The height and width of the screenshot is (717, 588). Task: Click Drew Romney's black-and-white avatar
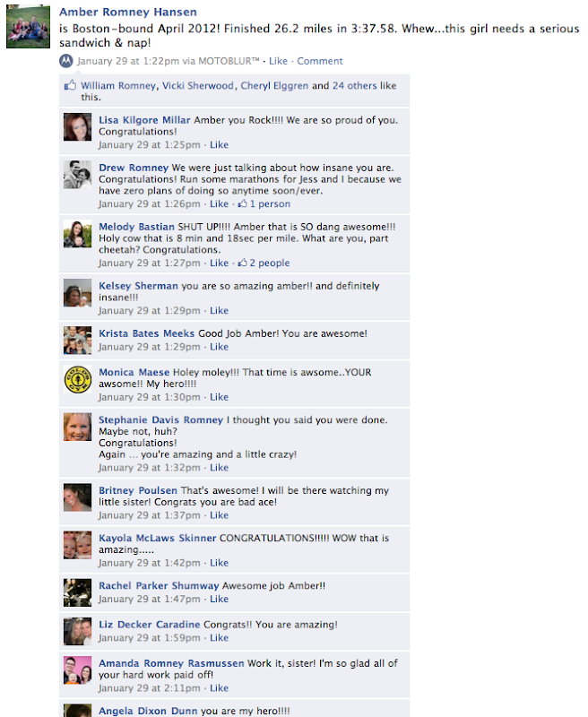tap(77, 174)
